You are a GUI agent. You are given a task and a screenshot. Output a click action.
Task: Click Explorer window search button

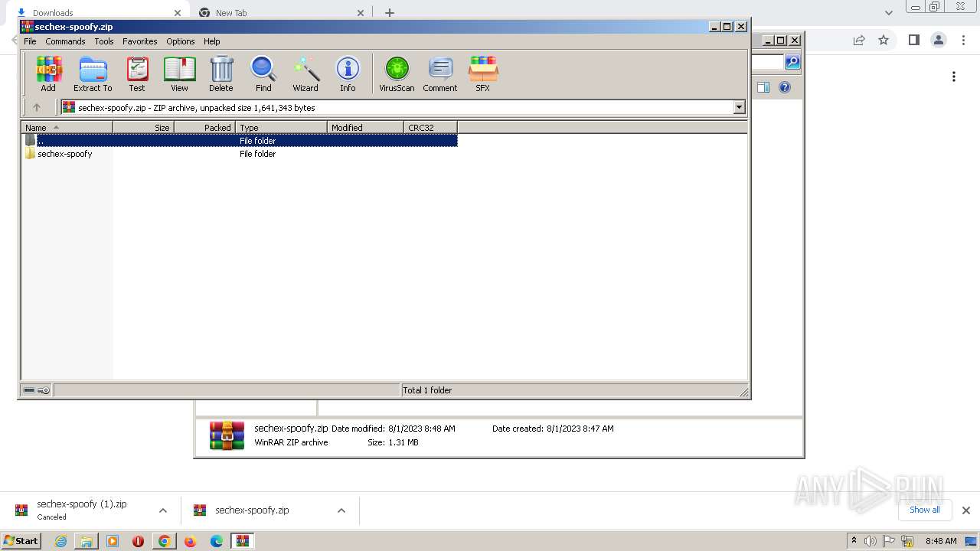(793, 62)
